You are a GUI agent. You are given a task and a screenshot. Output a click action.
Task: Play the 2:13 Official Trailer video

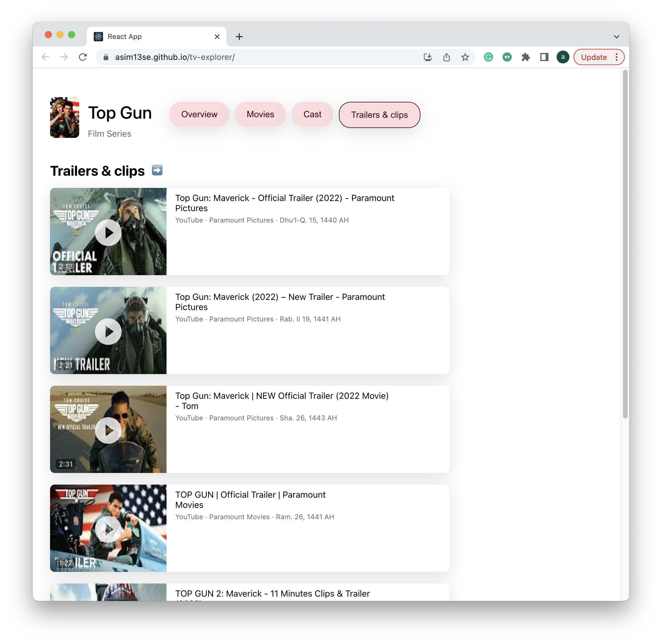[x=108, y=232]
